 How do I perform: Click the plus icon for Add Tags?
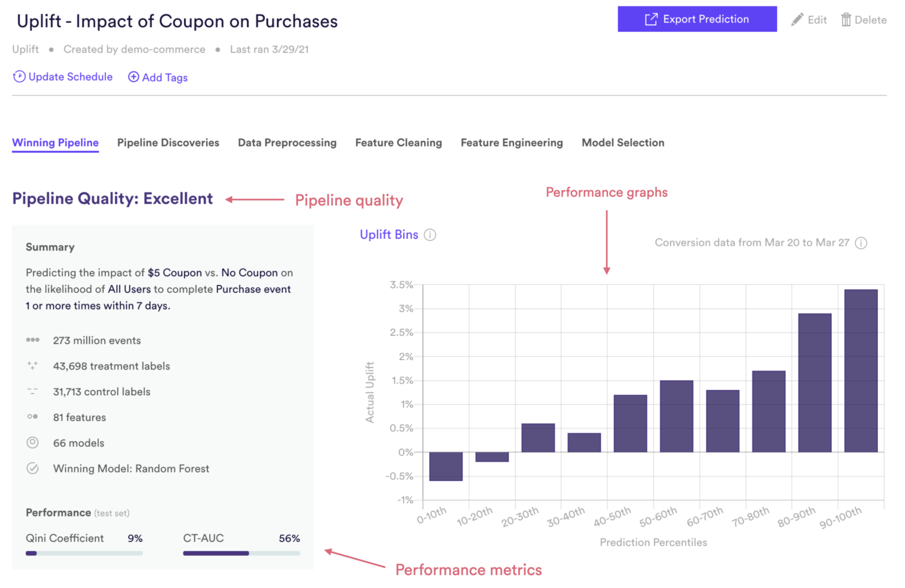[134, 77]
